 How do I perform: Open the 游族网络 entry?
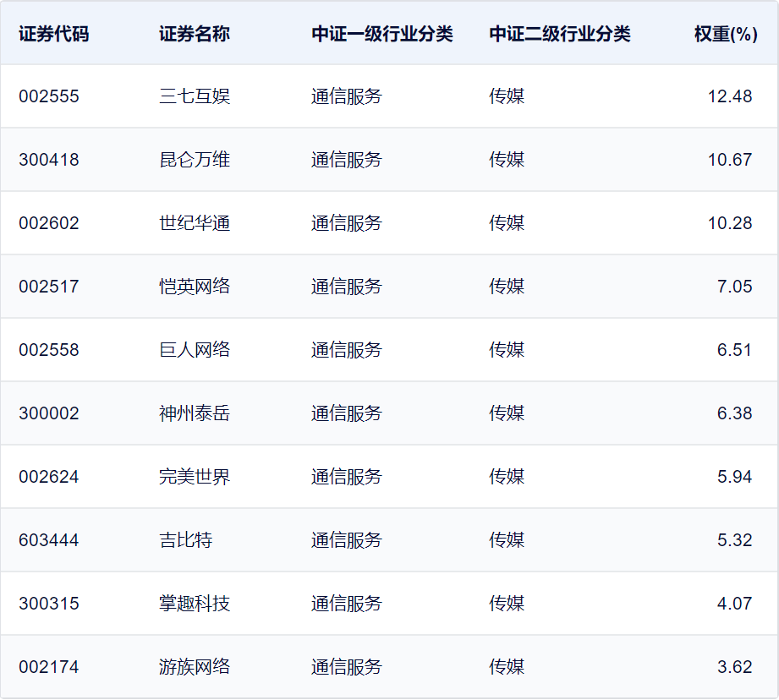[x=195, y=667]
